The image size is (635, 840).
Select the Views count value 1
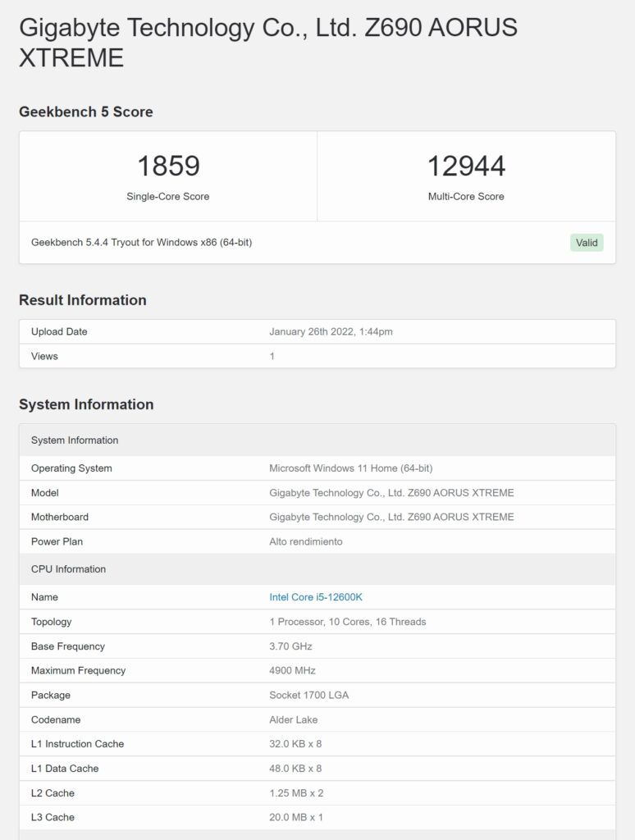coord(272,356)
